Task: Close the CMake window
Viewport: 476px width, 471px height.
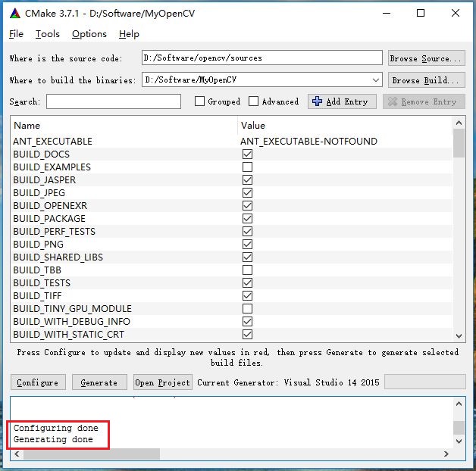Action: tap(456, 14)
